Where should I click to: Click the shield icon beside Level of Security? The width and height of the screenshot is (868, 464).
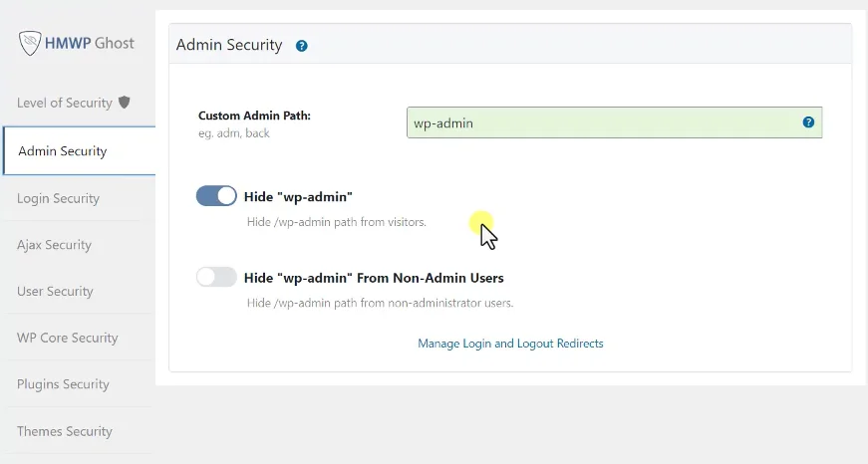[125, 102]
